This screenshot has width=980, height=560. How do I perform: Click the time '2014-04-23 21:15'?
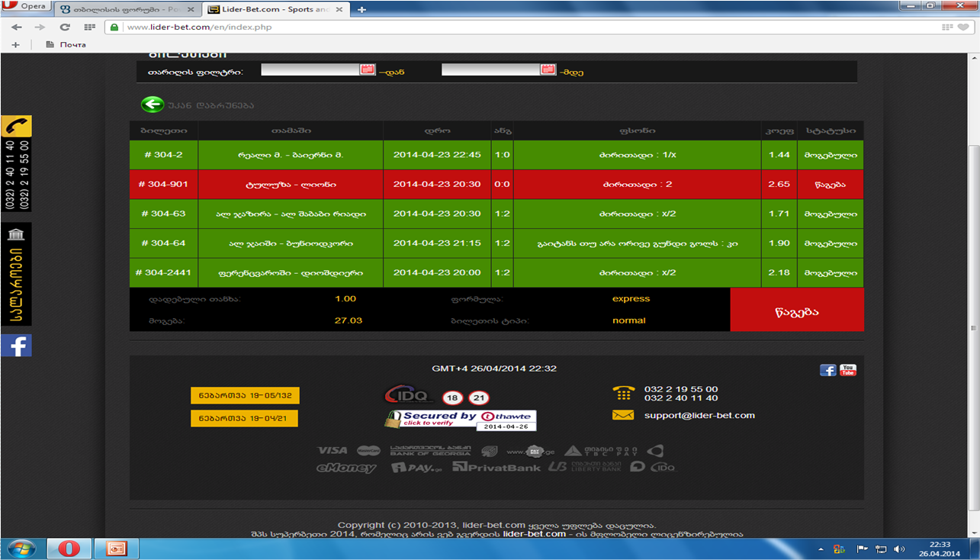[437, 243]
